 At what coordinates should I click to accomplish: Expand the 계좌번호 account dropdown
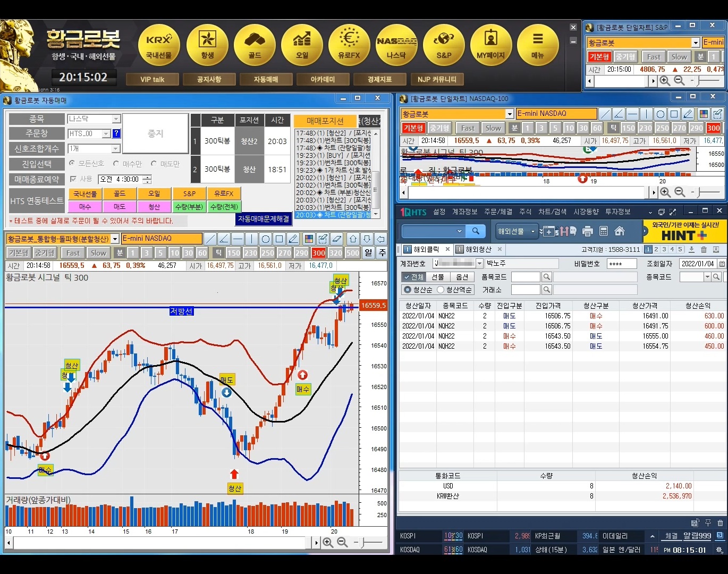479,264
